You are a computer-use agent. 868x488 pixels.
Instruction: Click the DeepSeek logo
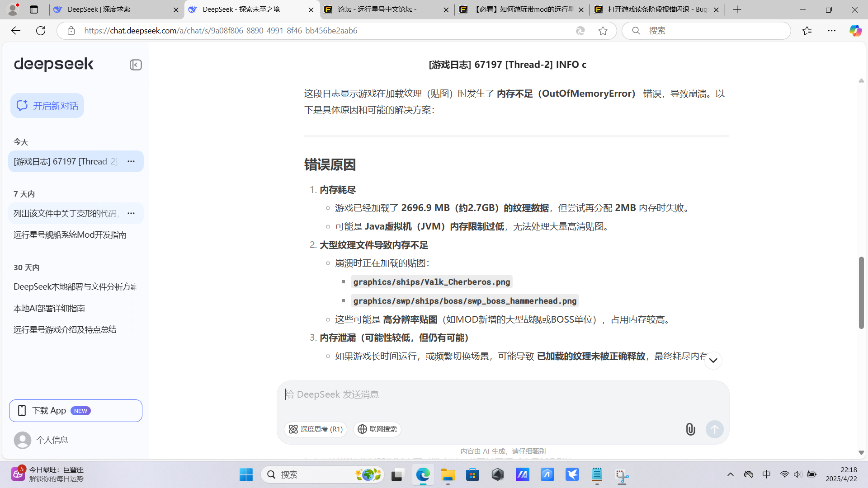click(x=53, y=64)
